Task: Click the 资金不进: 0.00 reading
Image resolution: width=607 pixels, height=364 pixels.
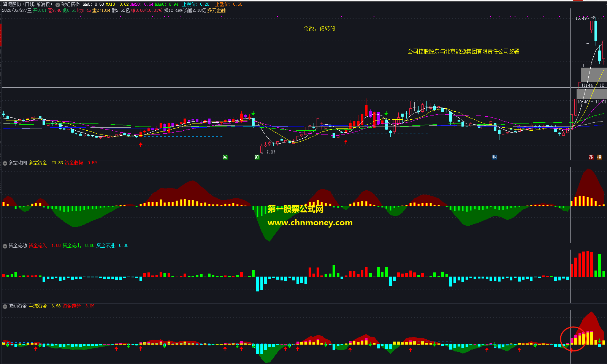Action: tap(112, 245)
